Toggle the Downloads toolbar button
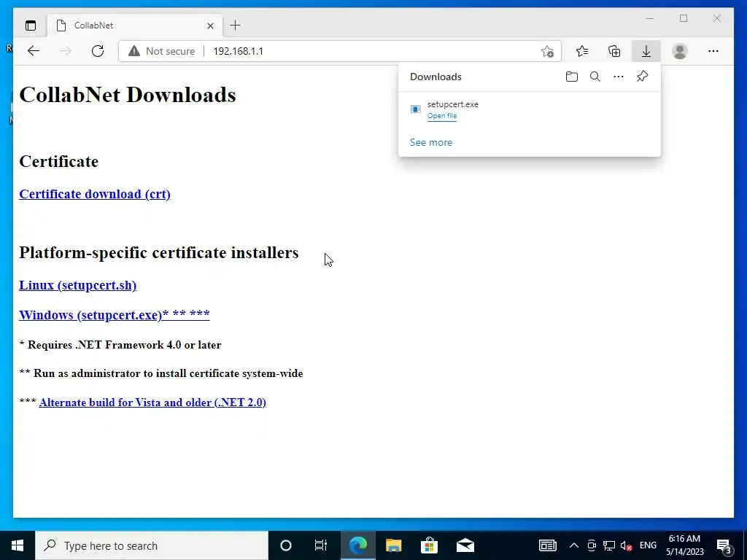Screen dimensions: 747x560 646,51
